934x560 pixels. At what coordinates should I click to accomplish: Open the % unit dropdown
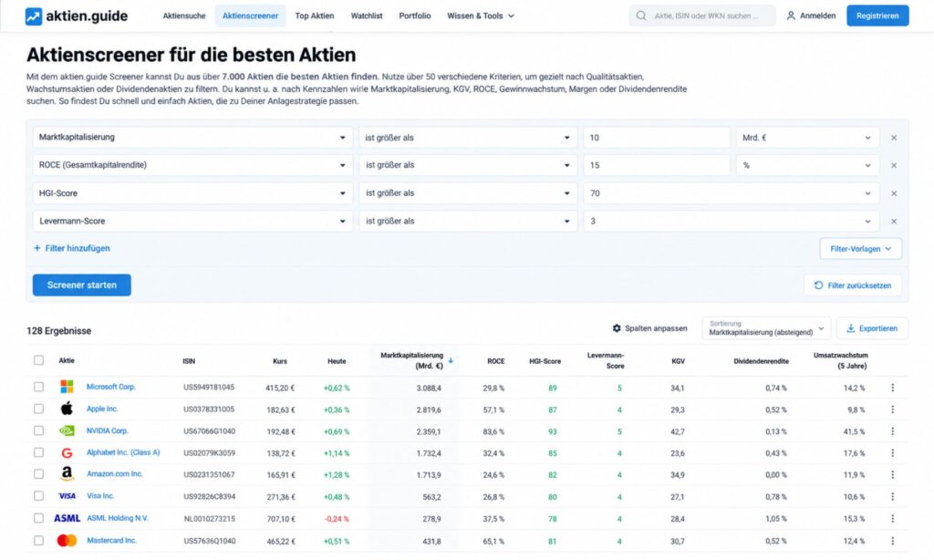(807, 166)
